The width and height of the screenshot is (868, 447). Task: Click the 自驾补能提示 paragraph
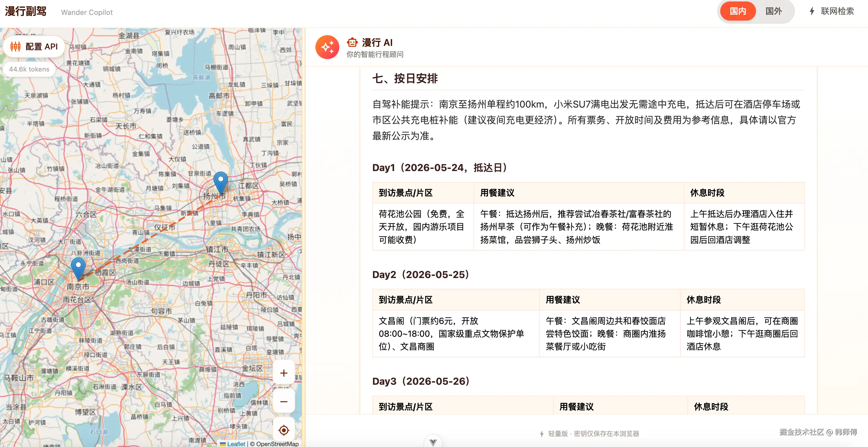tap(586, 120)
